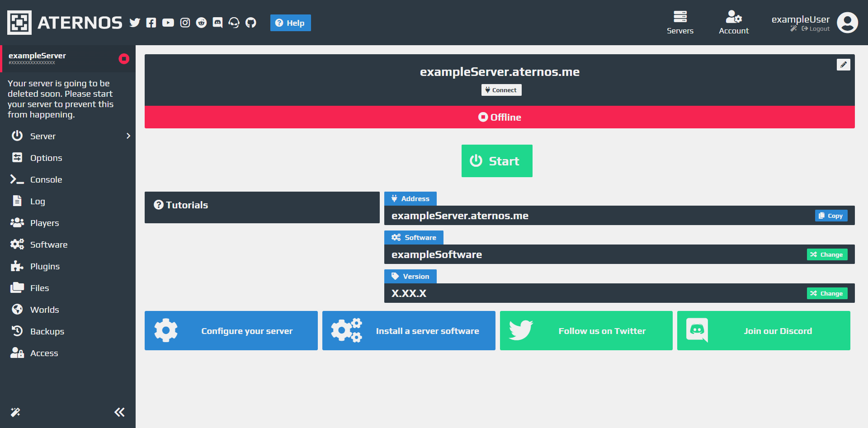This screenshot has height=428, width=868.
Task: Open the Aternos Instagram icon
Action: point(185,23)
